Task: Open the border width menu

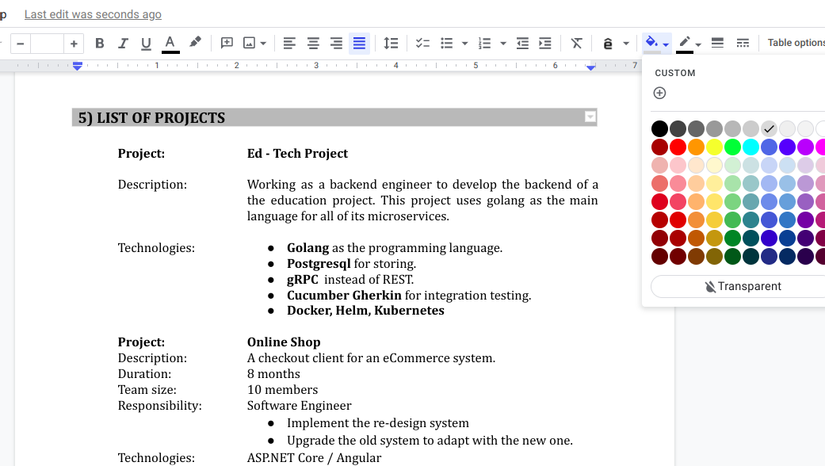Action: click(717, 43)
